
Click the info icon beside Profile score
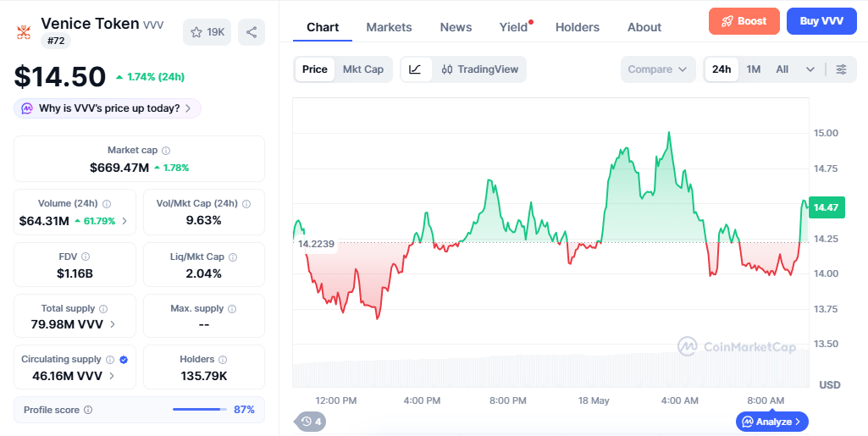point(88,410)
